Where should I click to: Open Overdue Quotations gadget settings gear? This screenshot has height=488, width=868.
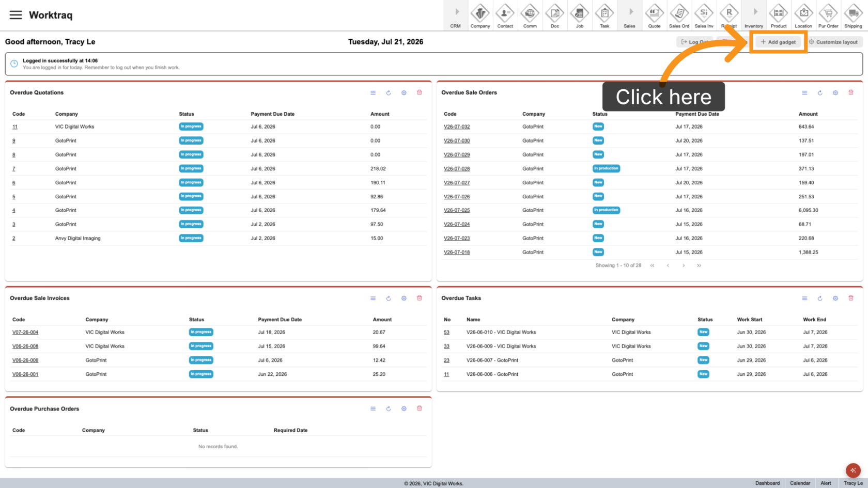tap(404, 93)
